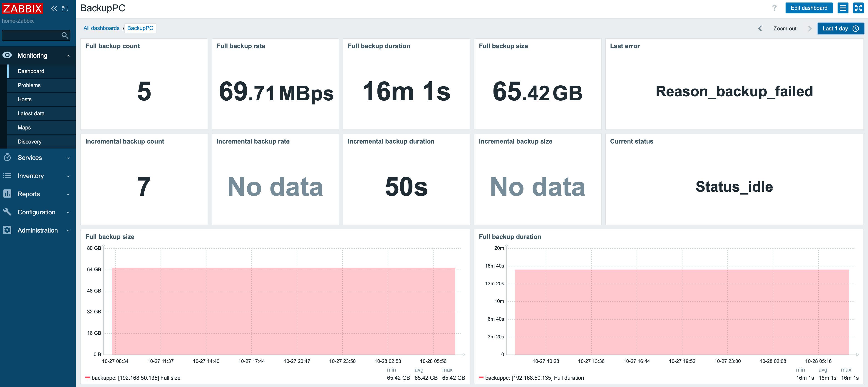Click the Reports chart icon
The width and height of the screenshot is (868, 387).
point(7,194)
